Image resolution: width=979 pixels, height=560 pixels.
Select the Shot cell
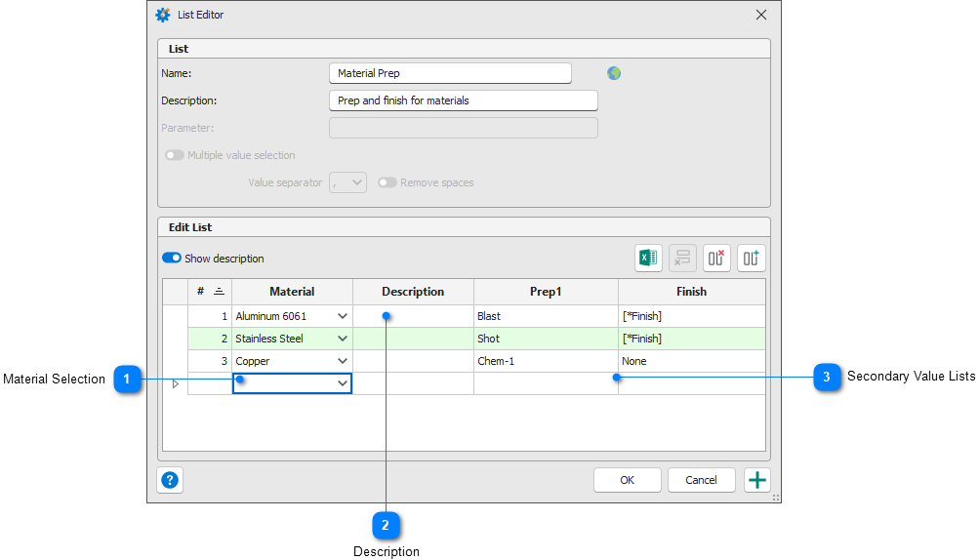point(547,339)
